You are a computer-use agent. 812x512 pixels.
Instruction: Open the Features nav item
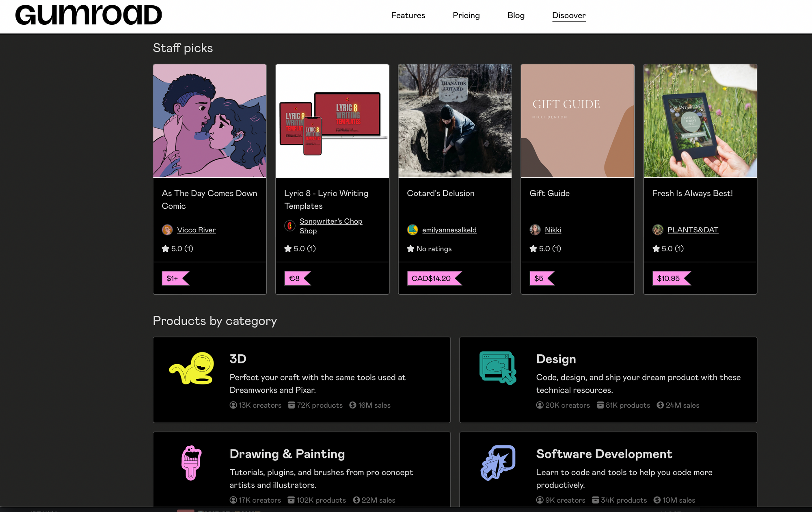(408, 15)
